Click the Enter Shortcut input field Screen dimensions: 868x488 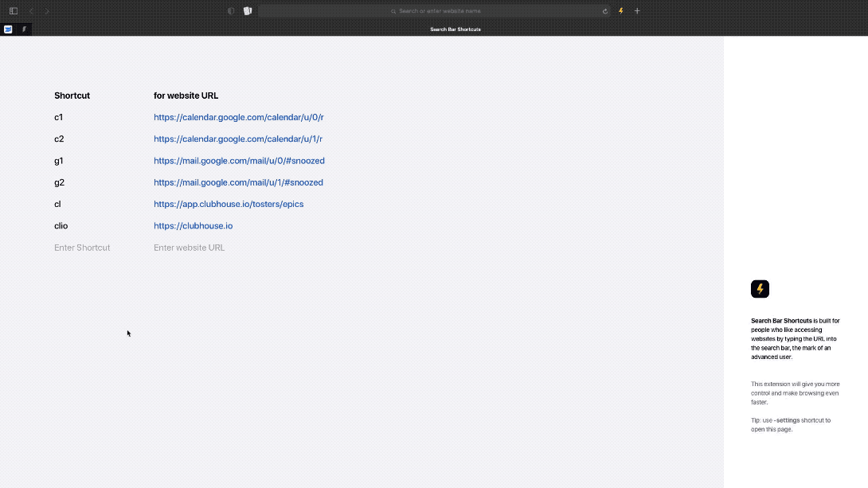(82, 248)
